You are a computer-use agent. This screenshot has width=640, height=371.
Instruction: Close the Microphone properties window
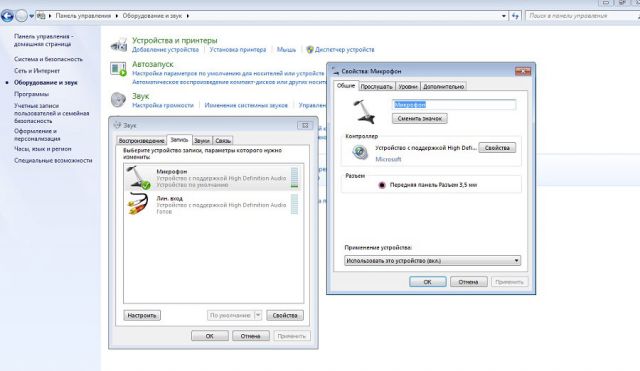click(x=523, y=71)
